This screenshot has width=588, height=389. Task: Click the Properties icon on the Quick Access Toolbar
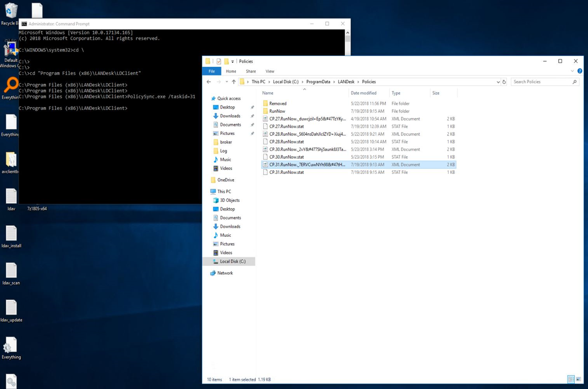[x=218, y=61]
